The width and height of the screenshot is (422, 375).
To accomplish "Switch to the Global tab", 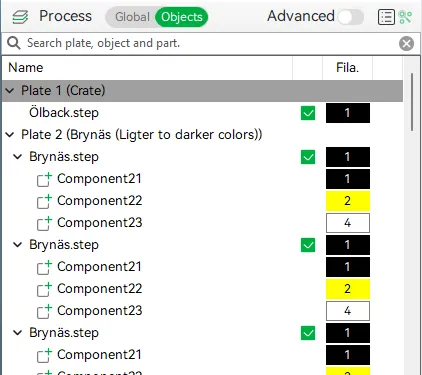I will (132, 17).
